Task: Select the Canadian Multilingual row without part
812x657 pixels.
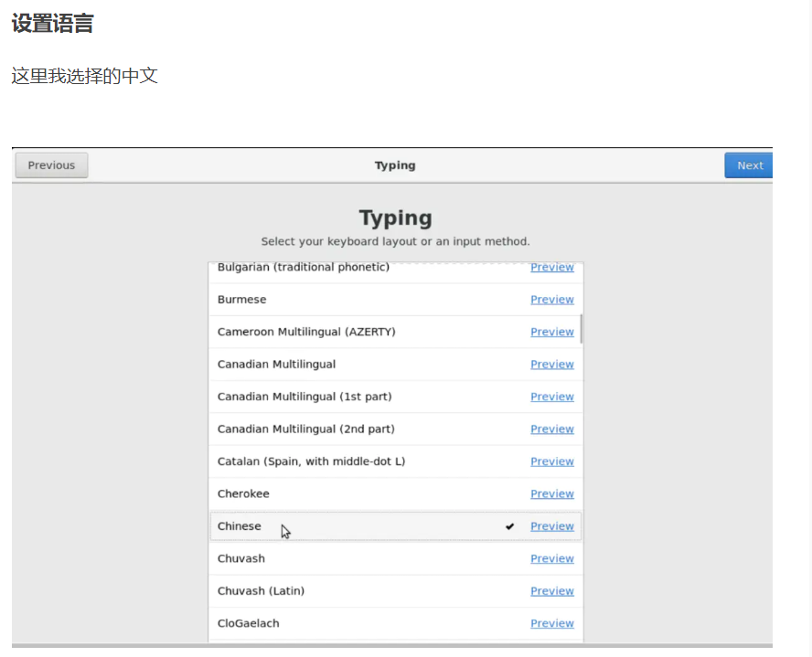Action: click(x=396, y=365)
